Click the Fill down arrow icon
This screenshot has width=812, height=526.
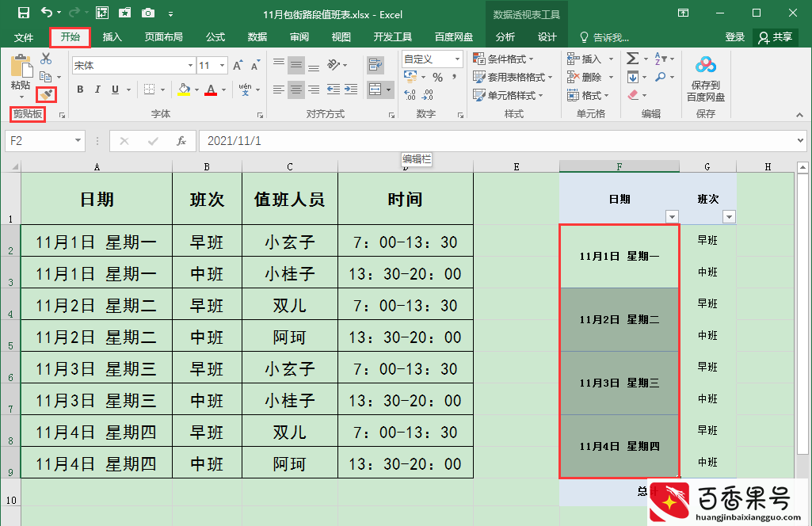pos(632,77)
